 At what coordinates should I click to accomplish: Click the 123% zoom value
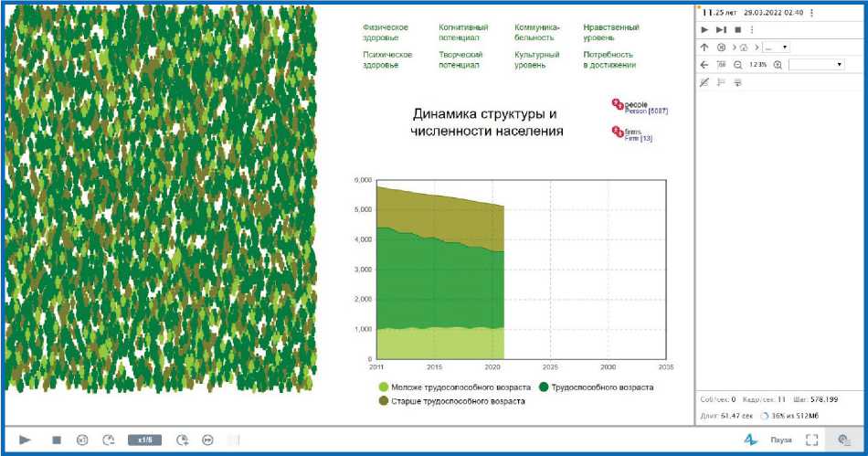coord(757,65)
